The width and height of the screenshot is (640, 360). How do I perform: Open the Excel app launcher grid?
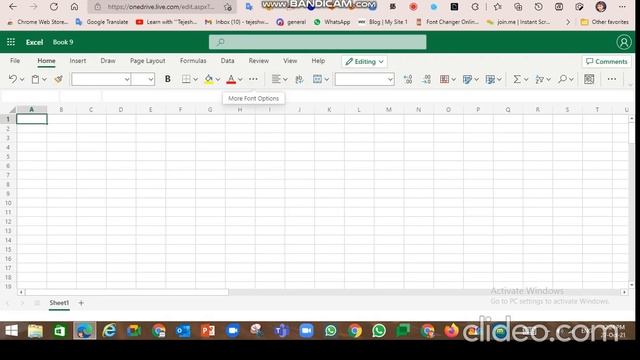[11, 42]
